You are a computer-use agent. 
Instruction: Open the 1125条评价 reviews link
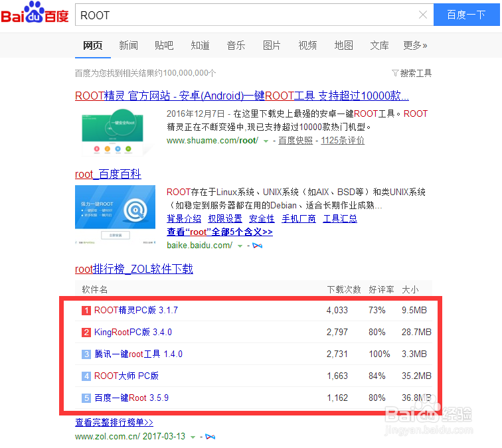point(343,141)
